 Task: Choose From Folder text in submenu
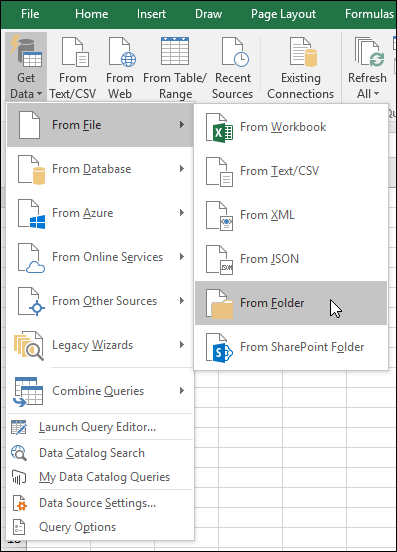[x=272, y=303]
